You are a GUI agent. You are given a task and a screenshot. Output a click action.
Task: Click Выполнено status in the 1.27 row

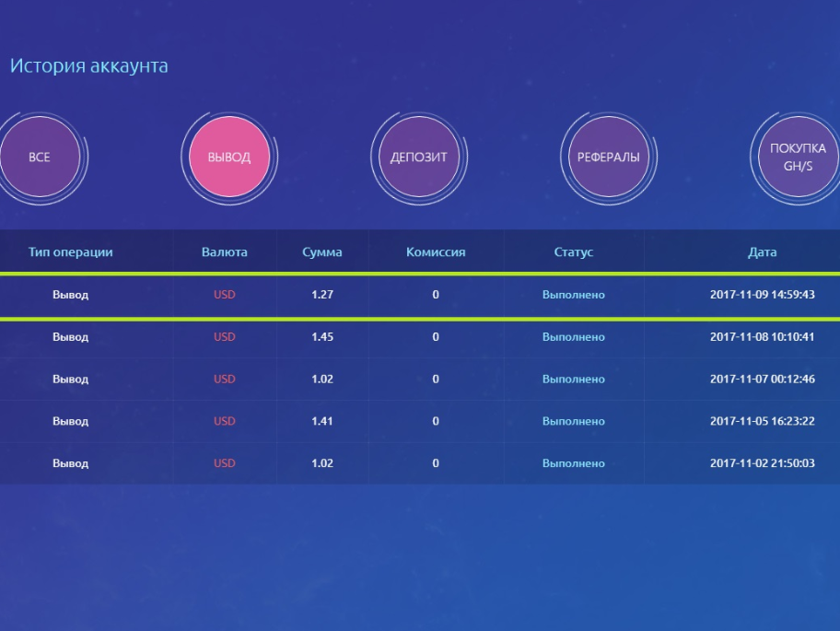574,295
